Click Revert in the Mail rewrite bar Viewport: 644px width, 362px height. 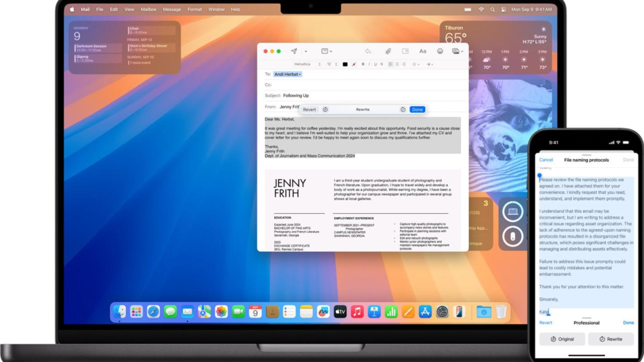pyautogui.click(x=310, y=110)
